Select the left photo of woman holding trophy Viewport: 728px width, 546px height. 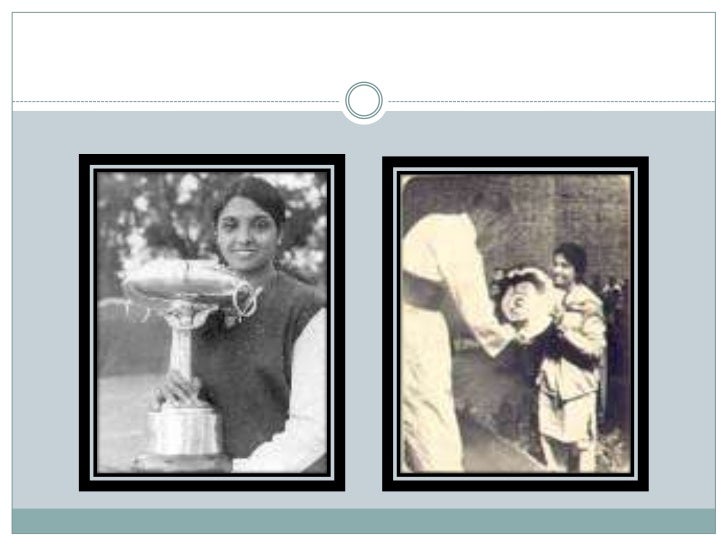coord(212,322)
